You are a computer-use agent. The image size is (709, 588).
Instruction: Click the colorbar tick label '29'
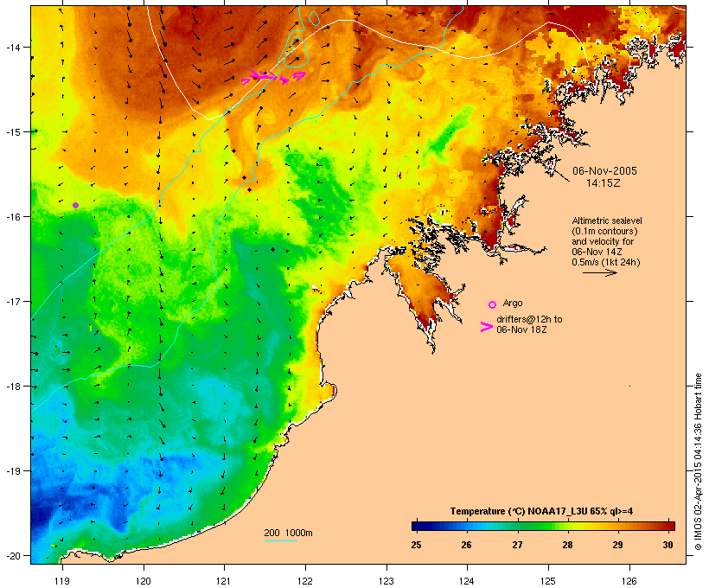coord(617,545)
